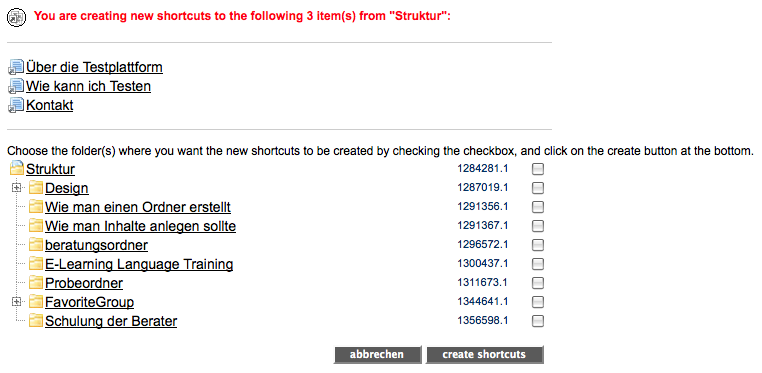
Task: Tick the checkbox for E-Learning Language Training
Action: 537,264
